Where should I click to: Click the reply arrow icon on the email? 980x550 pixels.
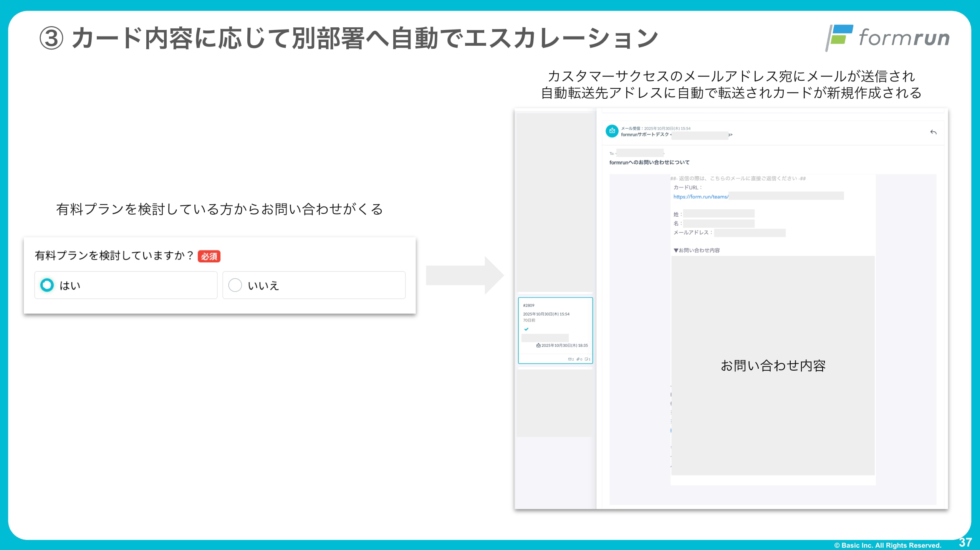coord(933,132)
